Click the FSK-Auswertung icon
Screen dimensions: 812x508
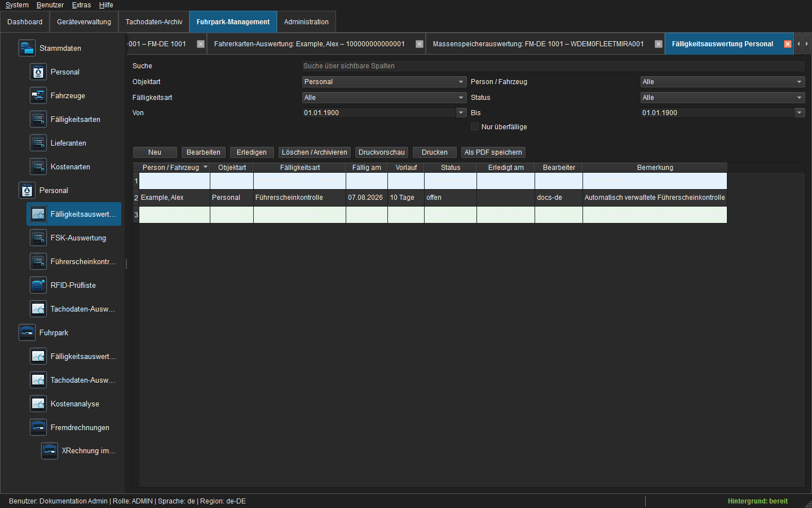[x=38, y=238]
